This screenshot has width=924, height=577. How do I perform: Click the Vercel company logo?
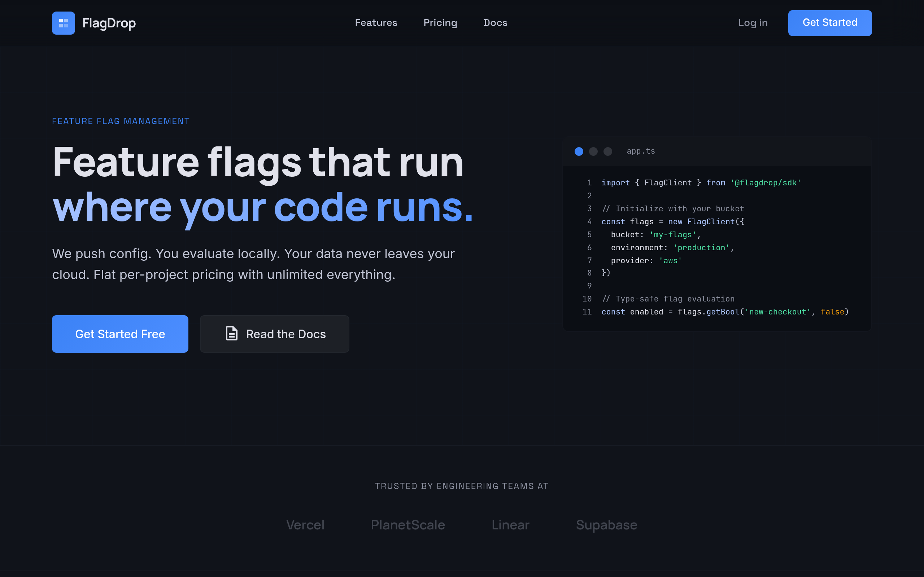coord(305,525)
